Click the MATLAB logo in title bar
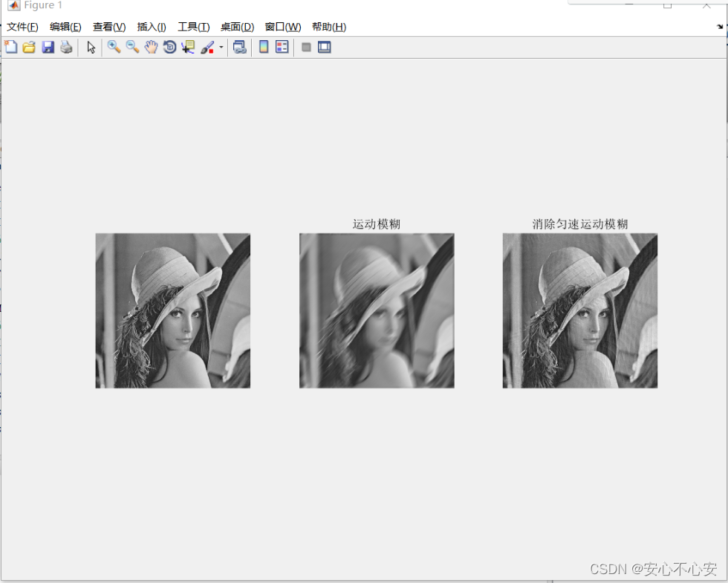 14,5
